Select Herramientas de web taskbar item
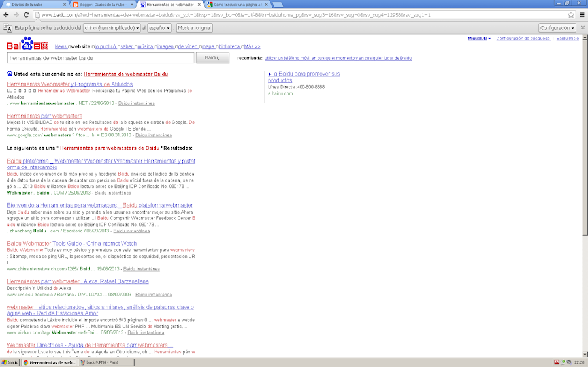Viewport: 588px width, 367px height. [x=50, y=362]
